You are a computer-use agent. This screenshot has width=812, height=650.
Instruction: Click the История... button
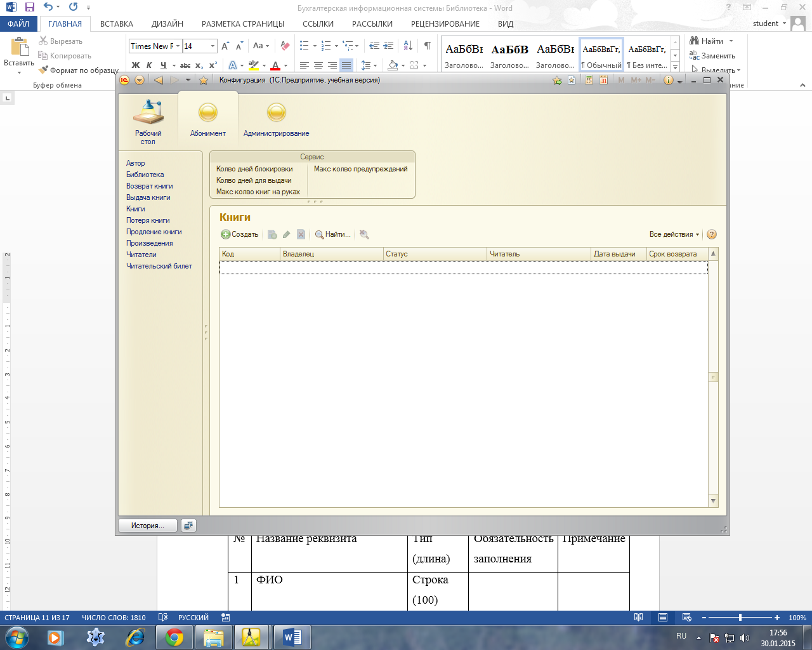pyautogui.click(x=148, y=526)
